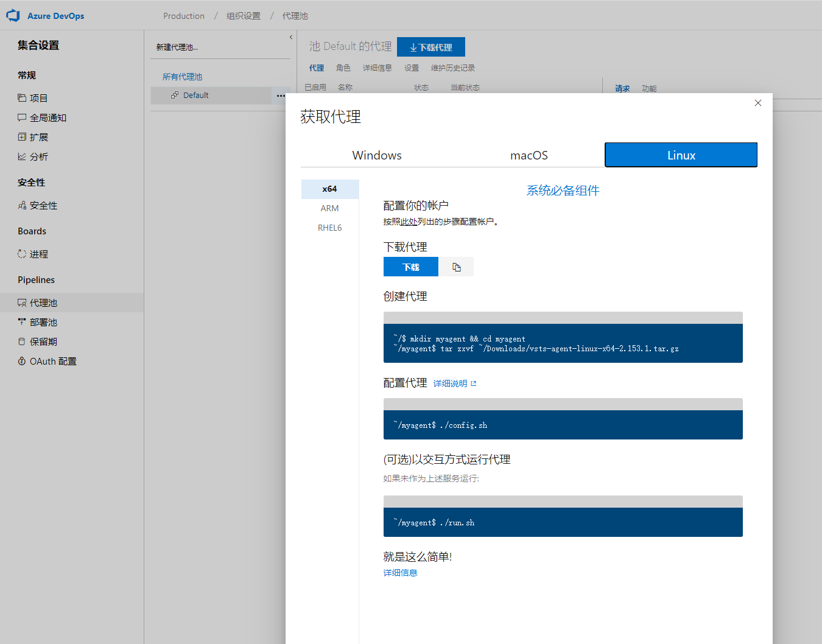
Task: Go to Production breadcrumb
Action: pos(184,16)
